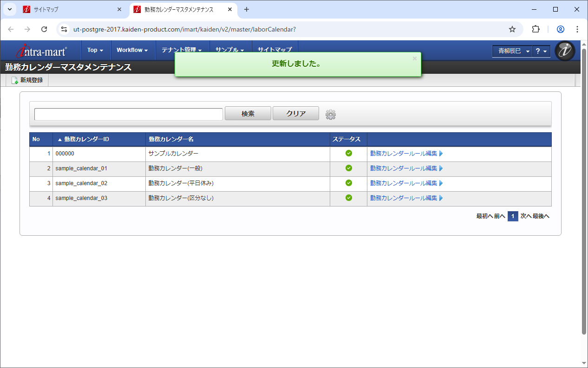The height and width of the screenshot is (368, 588).
Task: Open the help question mark dropdown
Action: [541, 51]
